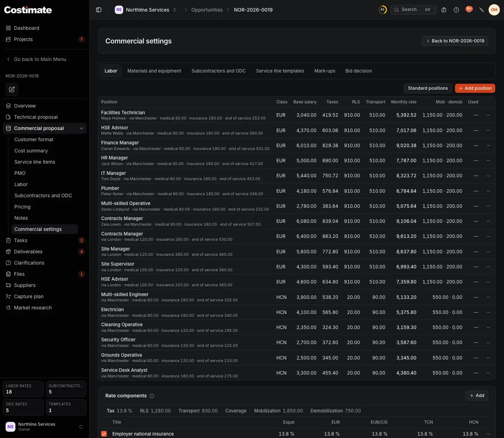Open row menu for Employer national insurance

[488, 434]
